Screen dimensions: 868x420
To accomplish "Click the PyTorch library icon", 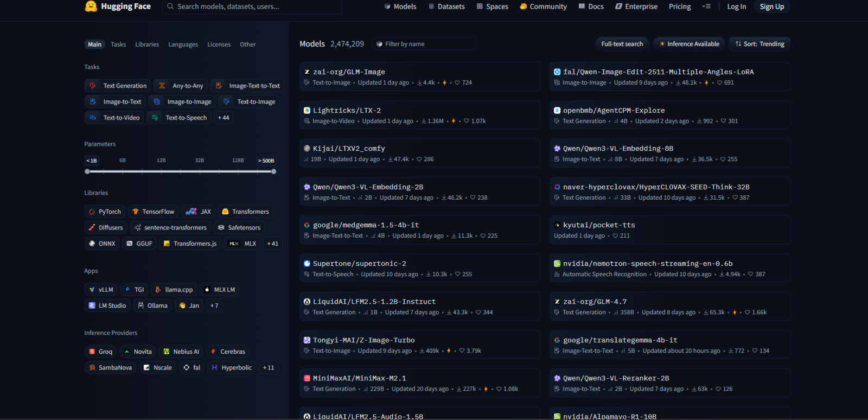I will coord(92,212).
